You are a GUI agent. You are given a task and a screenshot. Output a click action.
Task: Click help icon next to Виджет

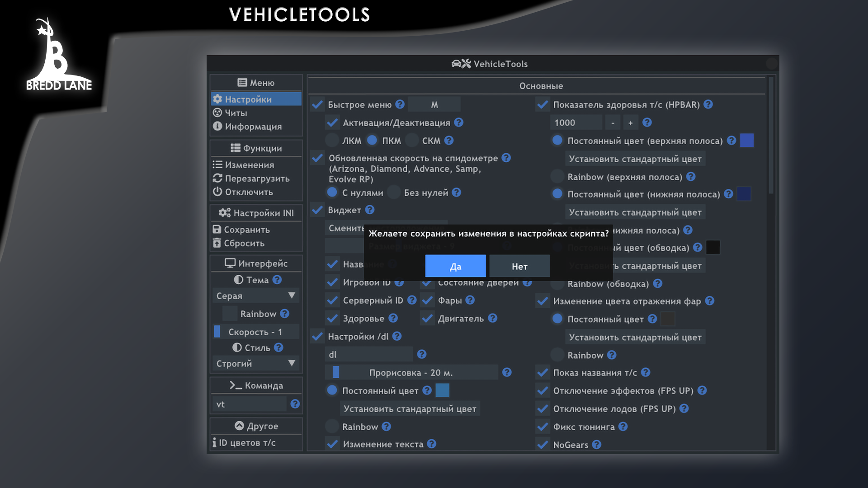click(369, 210)
